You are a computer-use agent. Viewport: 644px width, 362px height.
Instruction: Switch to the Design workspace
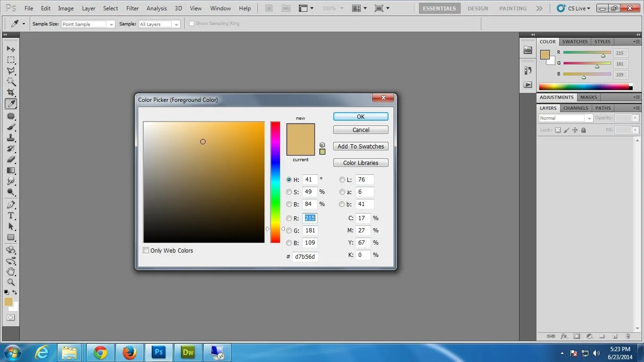[478, 8]
